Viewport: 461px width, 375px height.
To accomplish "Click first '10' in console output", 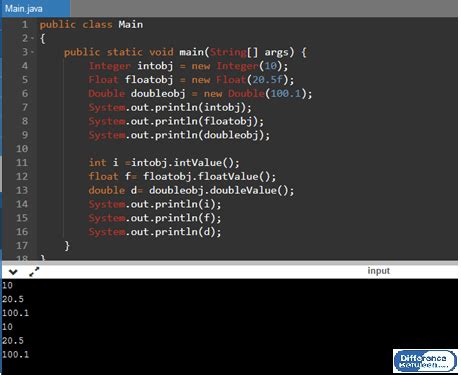I will tap(7, 285).
